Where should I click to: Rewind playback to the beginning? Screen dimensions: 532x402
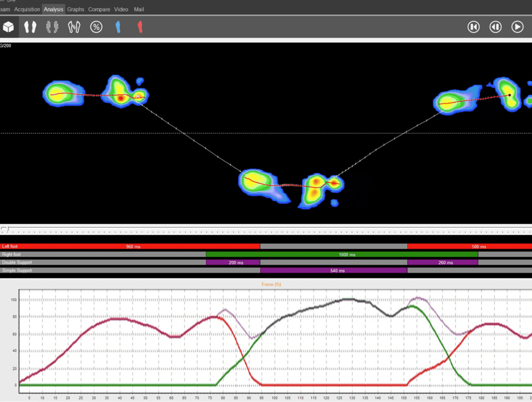coord(473,27)
